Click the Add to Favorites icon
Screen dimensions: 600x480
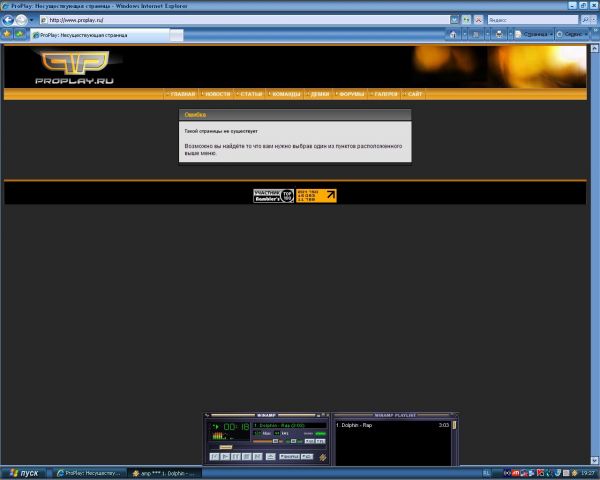(20, 34)
